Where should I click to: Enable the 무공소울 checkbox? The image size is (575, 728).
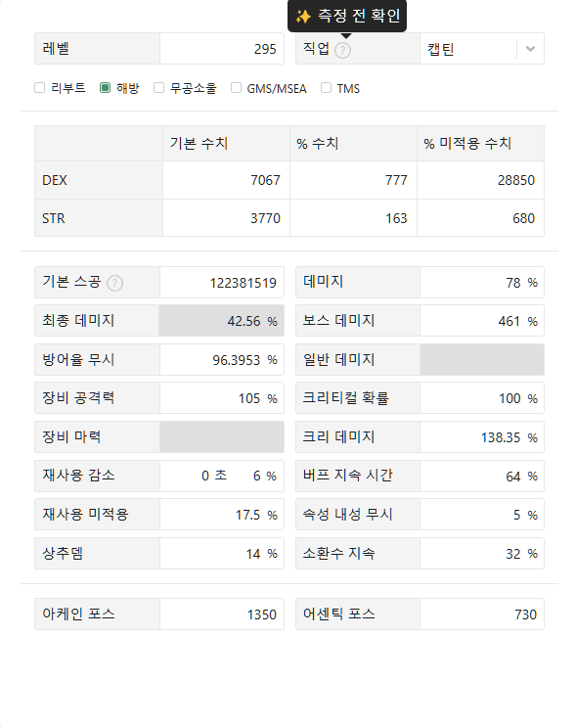(x=158, y=88)
